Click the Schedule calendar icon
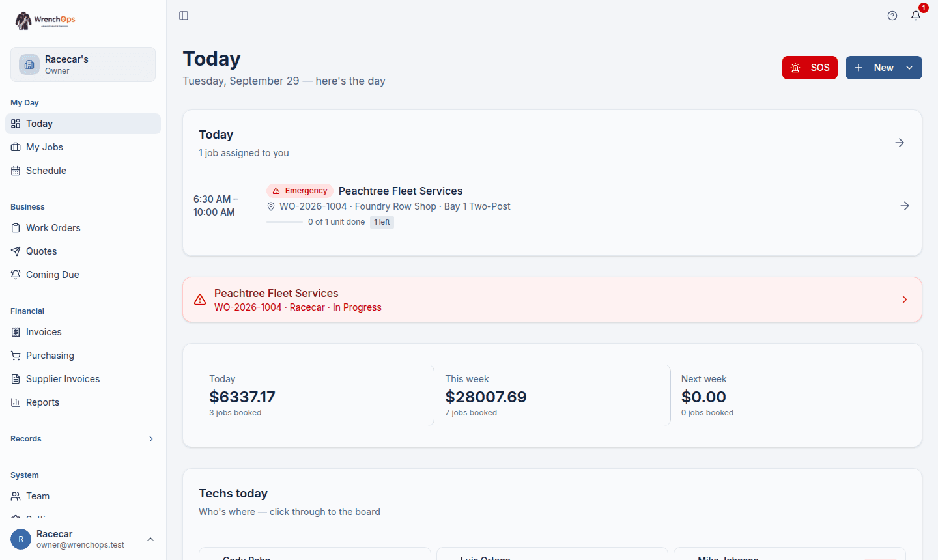938x560 pixels. point(16,171)
